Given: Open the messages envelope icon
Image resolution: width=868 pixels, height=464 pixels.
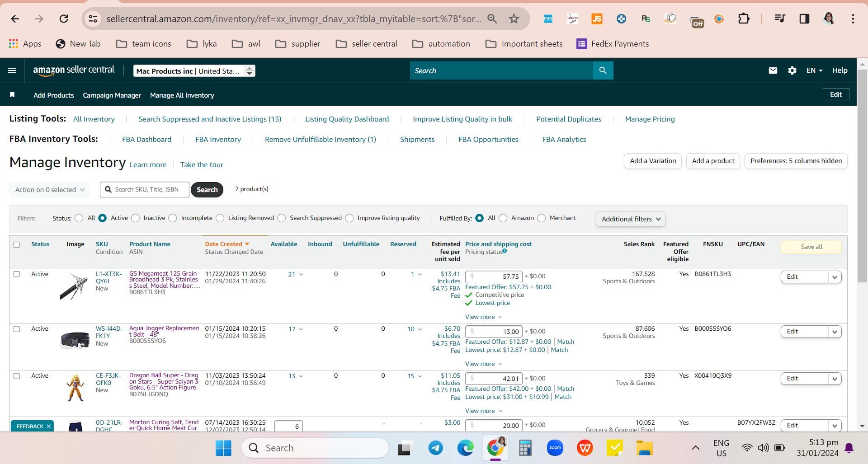Looking at the screenshot, I should [x=773, y=70].
